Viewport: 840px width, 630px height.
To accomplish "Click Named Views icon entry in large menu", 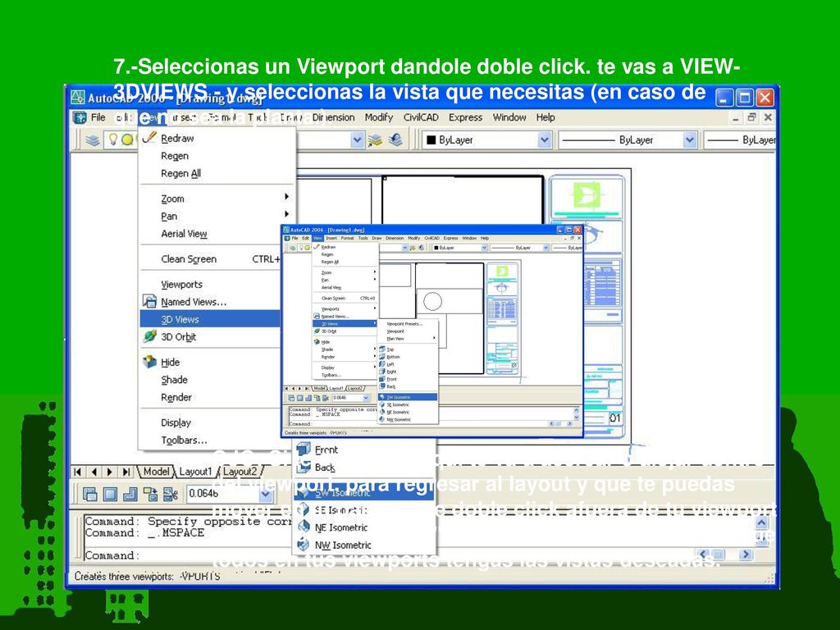I will click(149, 302).
